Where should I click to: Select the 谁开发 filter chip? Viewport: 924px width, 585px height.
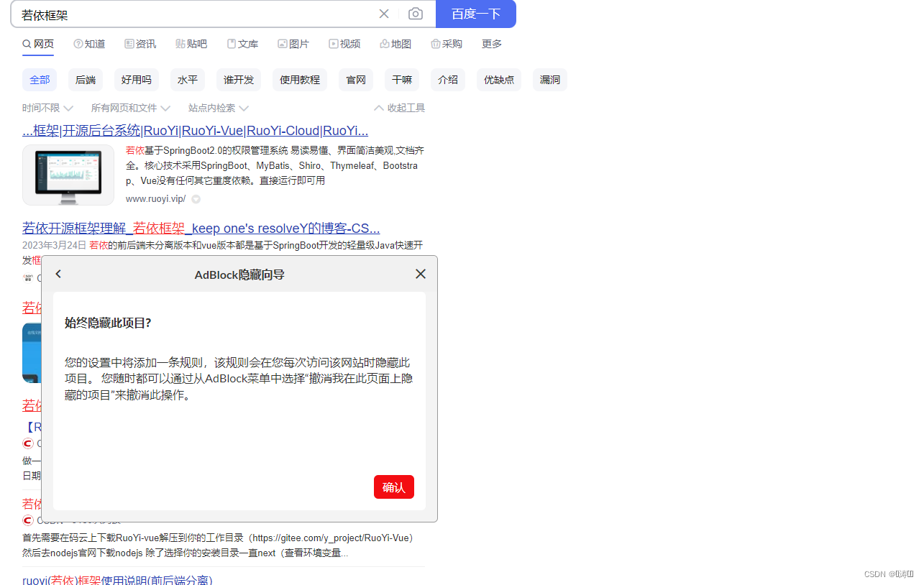tap(239, 80)
